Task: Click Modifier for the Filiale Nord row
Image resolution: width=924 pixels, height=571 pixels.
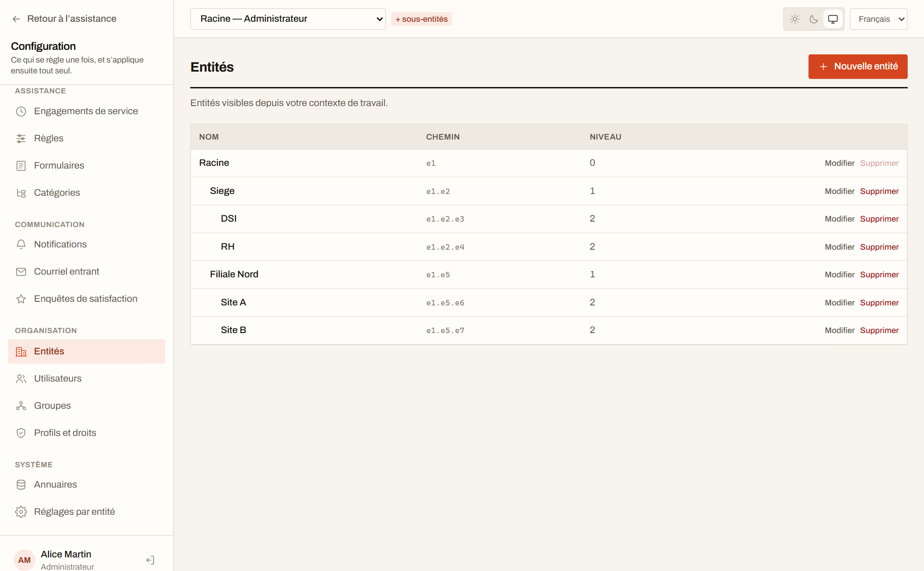Action: click(x=839, y=275)
